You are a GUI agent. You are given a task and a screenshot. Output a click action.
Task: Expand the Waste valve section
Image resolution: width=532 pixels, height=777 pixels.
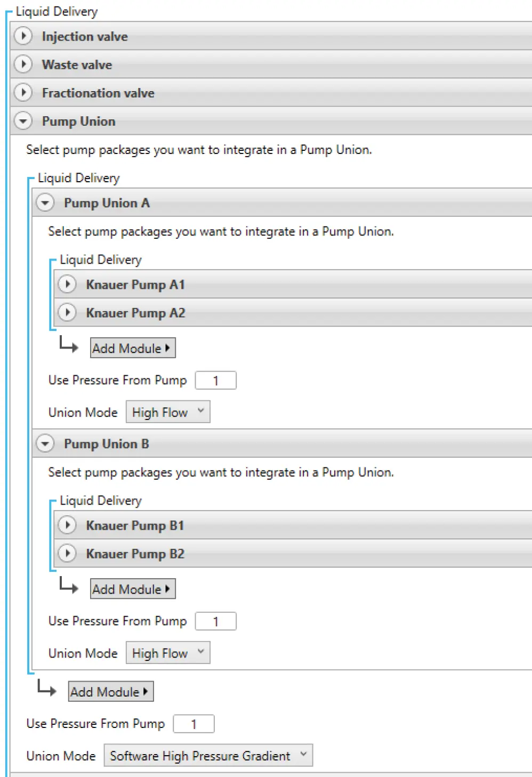(x=23, y=64)
